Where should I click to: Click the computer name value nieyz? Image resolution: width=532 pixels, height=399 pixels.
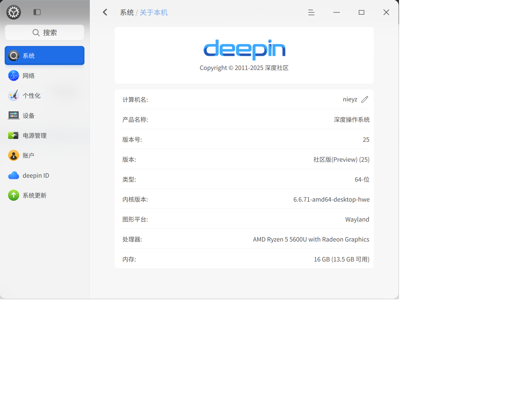click(x=350, y=99)
